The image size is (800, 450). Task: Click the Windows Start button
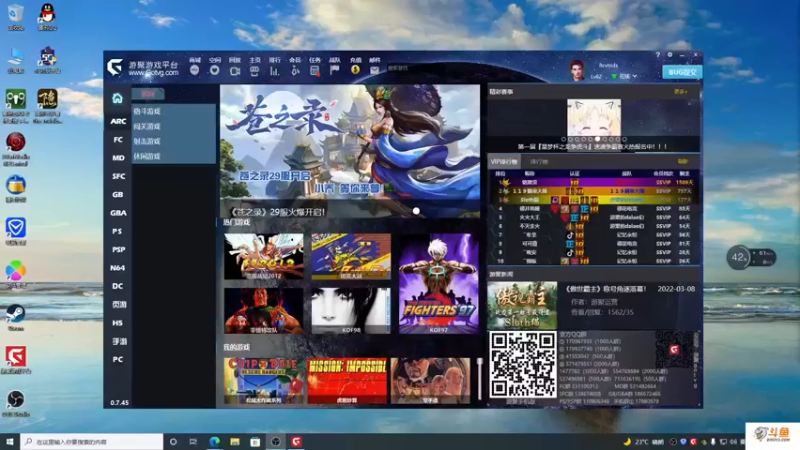click(10, 441)
